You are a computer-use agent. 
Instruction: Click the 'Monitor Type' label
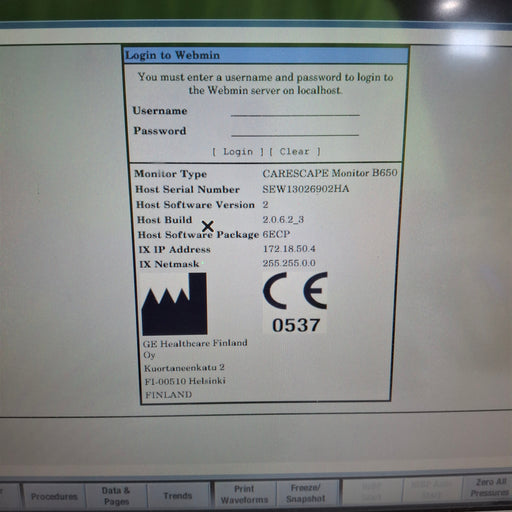(170, 174)
